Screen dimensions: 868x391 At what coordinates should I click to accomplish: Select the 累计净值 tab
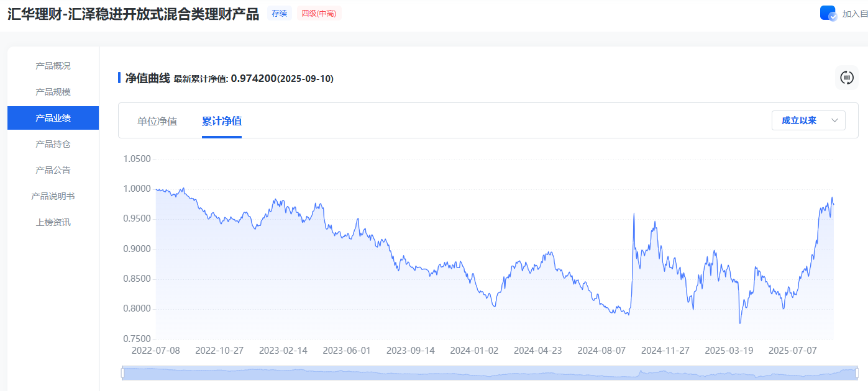click(222, 121)
